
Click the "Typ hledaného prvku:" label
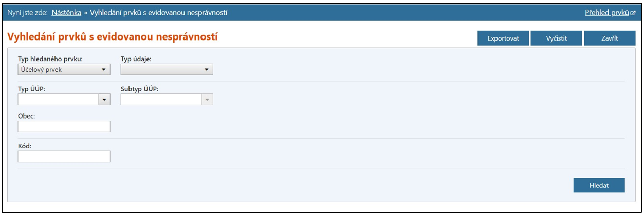coord(50,59)
